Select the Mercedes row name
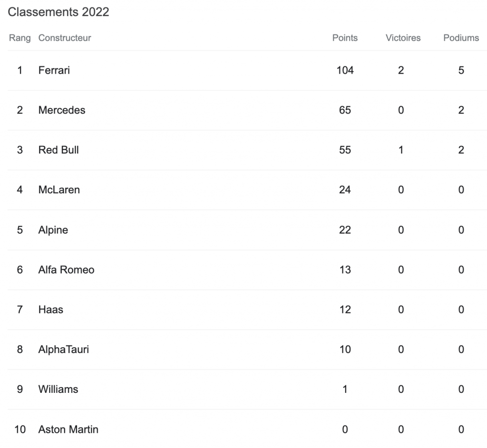The height and width of the screenshot is (448, 487). click(x=62, y=110)
